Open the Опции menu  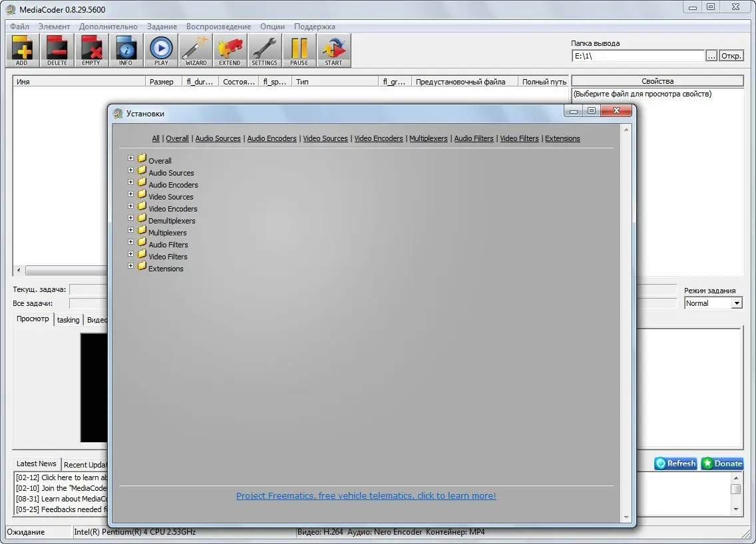tap(272, 27)
